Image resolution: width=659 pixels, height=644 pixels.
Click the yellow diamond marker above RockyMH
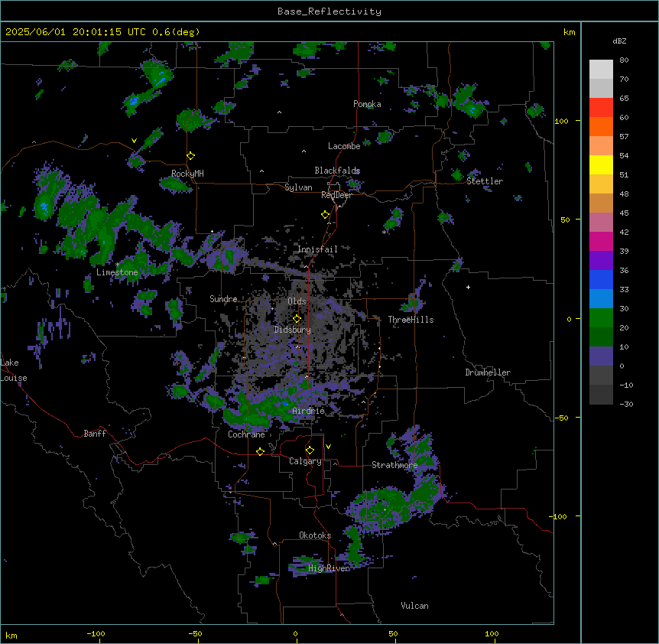191,156
